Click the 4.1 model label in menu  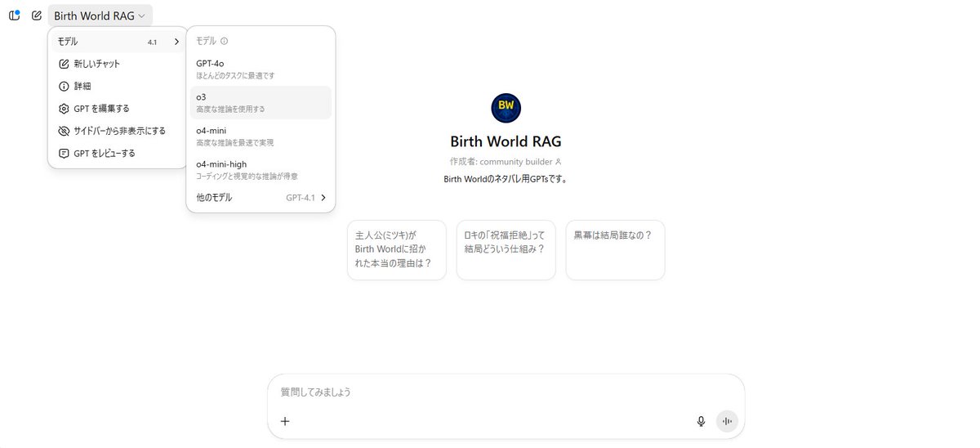pos(153,42)
